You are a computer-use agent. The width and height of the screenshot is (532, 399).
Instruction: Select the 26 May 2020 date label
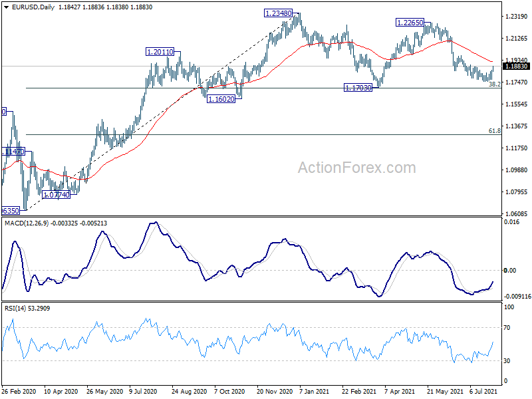tap(104, 391)
